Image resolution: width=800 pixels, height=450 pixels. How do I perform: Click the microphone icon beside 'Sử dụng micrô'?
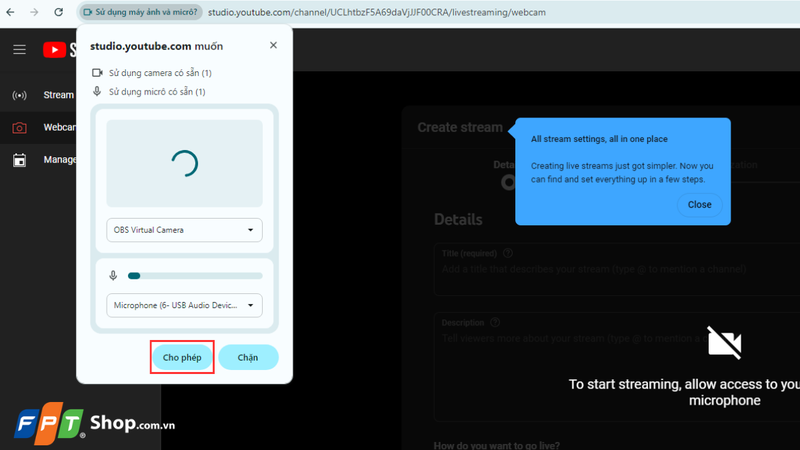coord(97,91)
